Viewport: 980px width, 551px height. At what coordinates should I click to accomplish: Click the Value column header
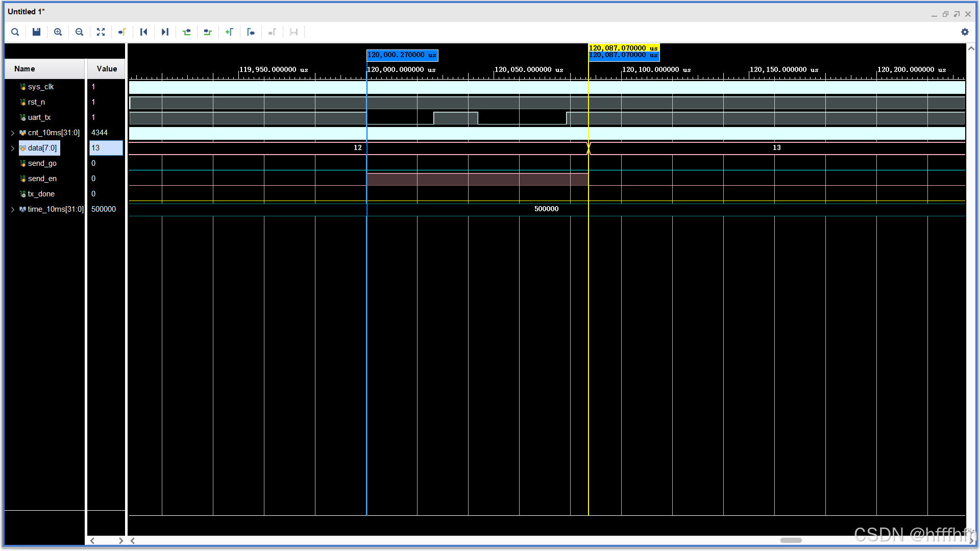click(107, 69)
